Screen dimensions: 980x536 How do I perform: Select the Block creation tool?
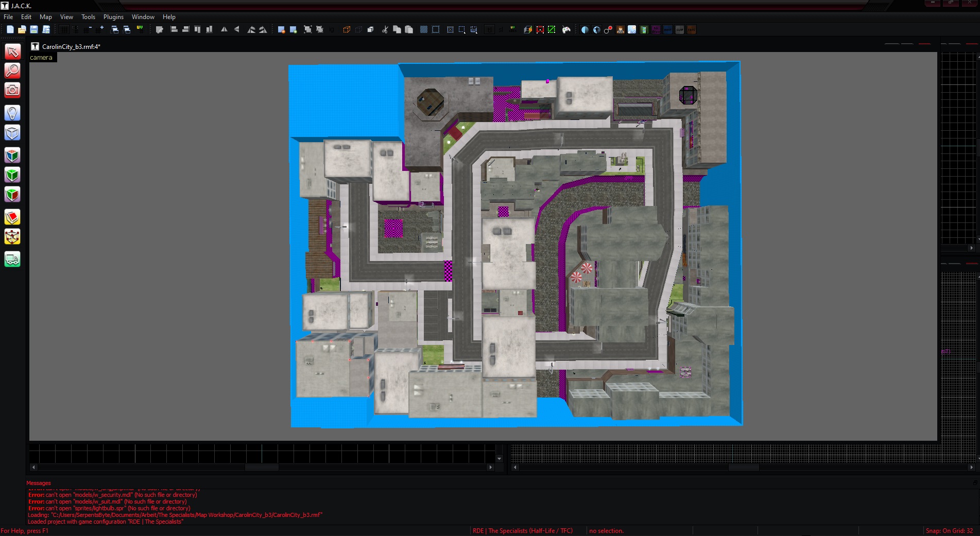pyautogui.click(x=12, y=133)
